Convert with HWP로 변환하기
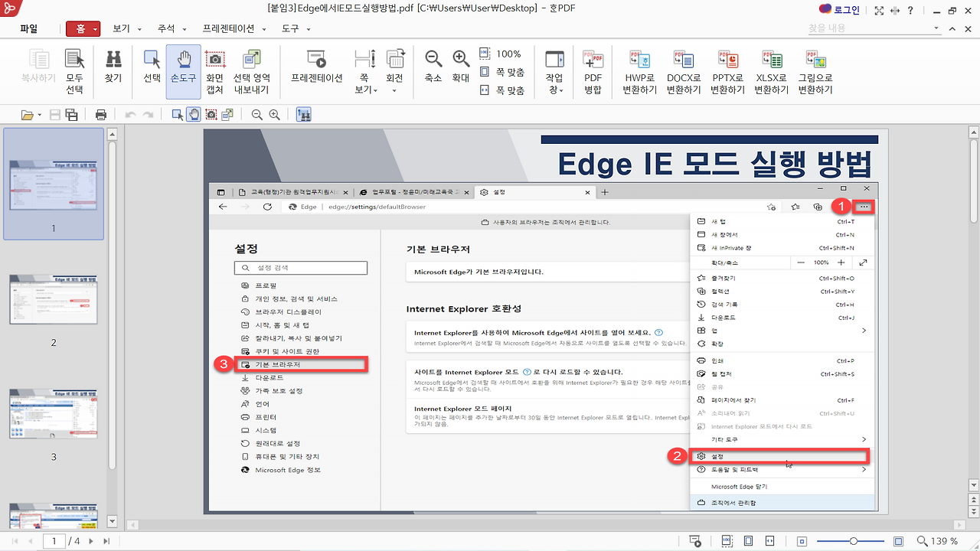The image size is (980, 551). tap(640, 72)
